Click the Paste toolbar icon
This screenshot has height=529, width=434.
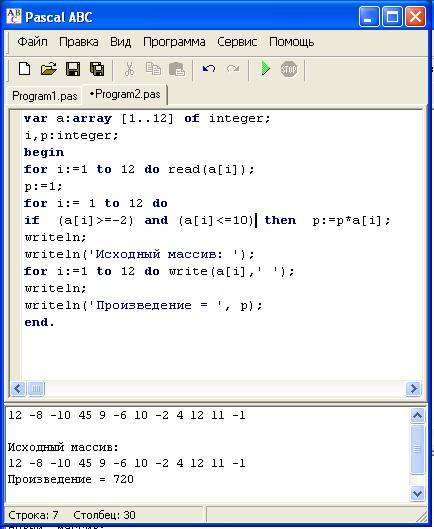(177, 69)
